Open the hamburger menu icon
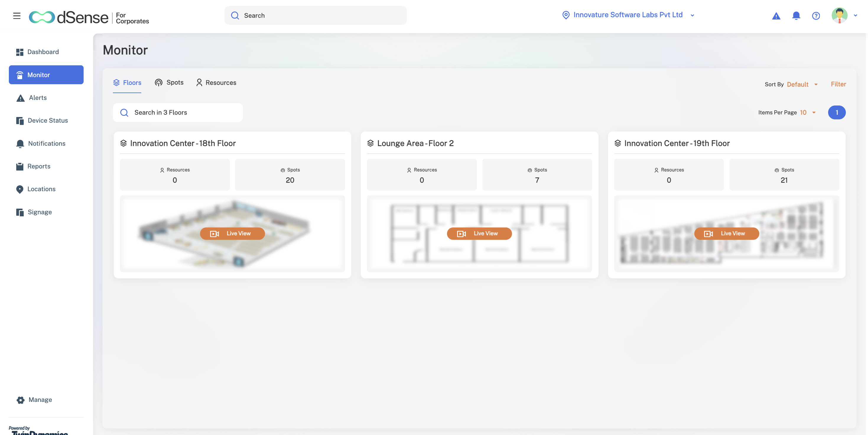 [17, 15]
